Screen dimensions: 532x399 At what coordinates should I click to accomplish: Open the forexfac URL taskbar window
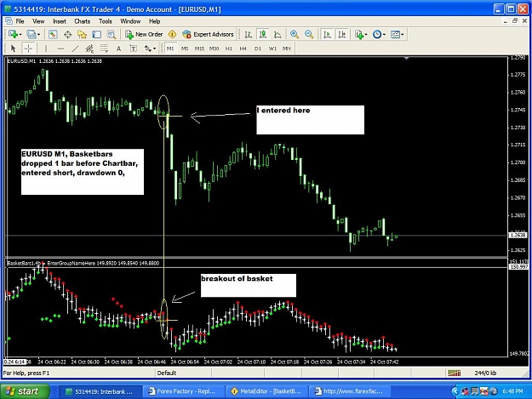[x=350, y=391]
